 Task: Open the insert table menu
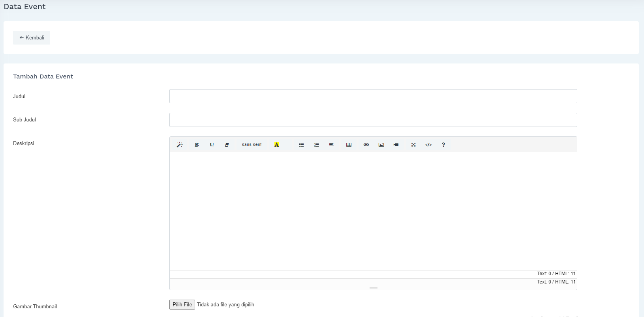point(349,145)
